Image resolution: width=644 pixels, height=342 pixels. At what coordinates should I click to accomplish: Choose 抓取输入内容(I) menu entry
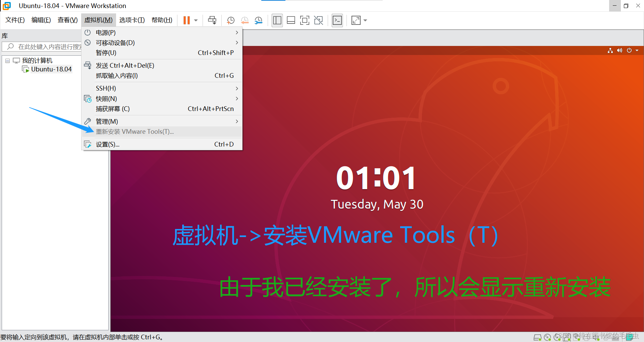click(162, 75)
